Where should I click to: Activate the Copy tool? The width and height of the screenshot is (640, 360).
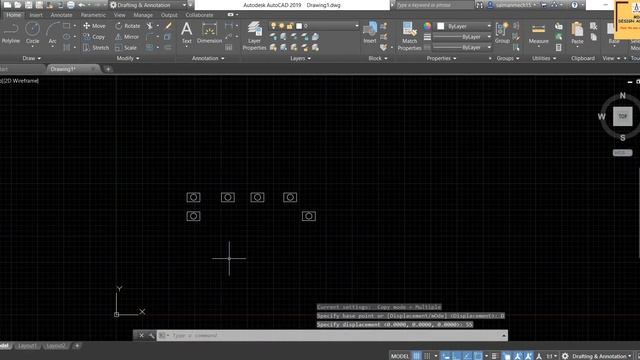coord(94,37)
